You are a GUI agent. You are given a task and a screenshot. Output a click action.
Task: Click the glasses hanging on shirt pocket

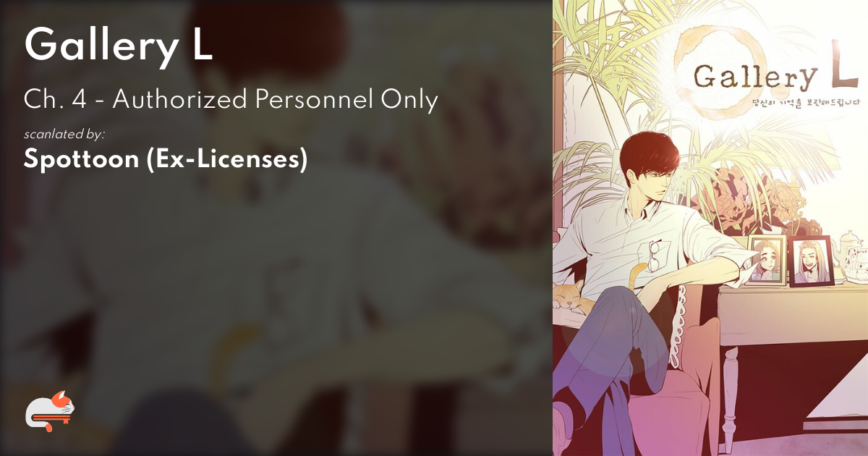point(653,255)
